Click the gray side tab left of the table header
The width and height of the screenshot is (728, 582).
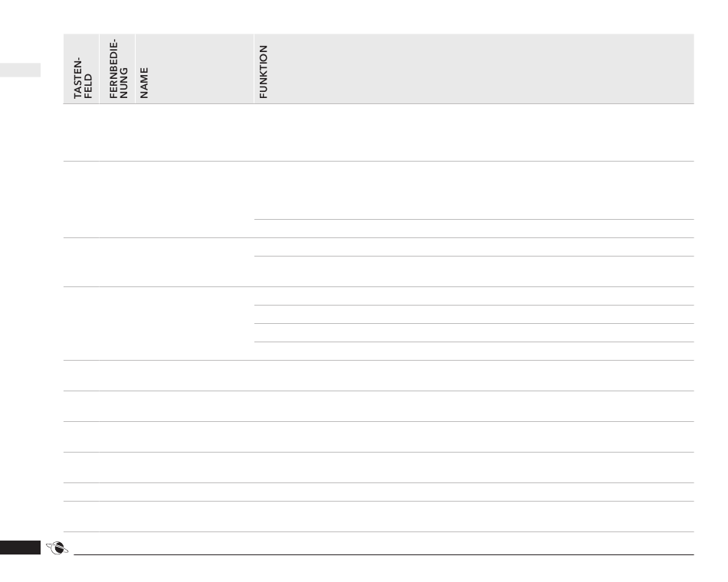tap(20, 70)
